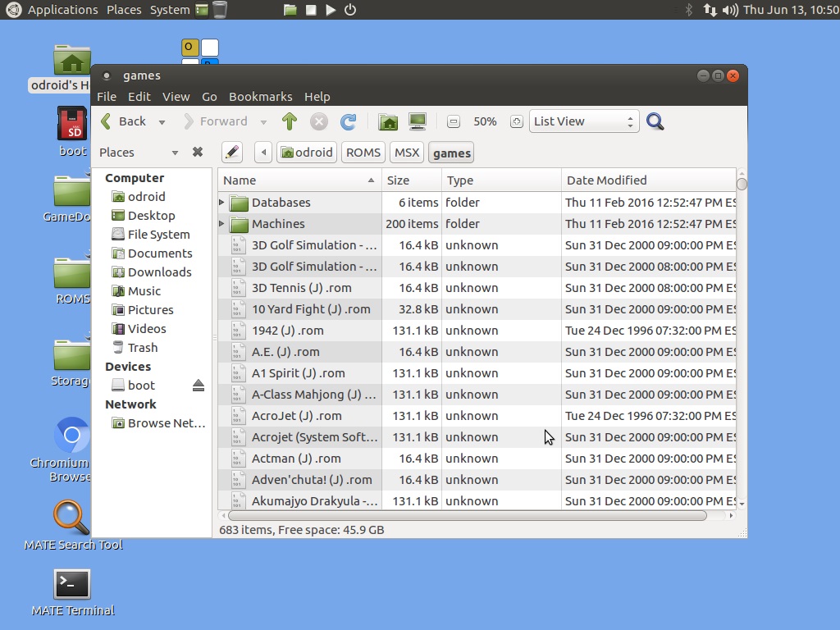Screen dimensions: 840x630
Task: Click the Back button
Action: tap(124, 121)
